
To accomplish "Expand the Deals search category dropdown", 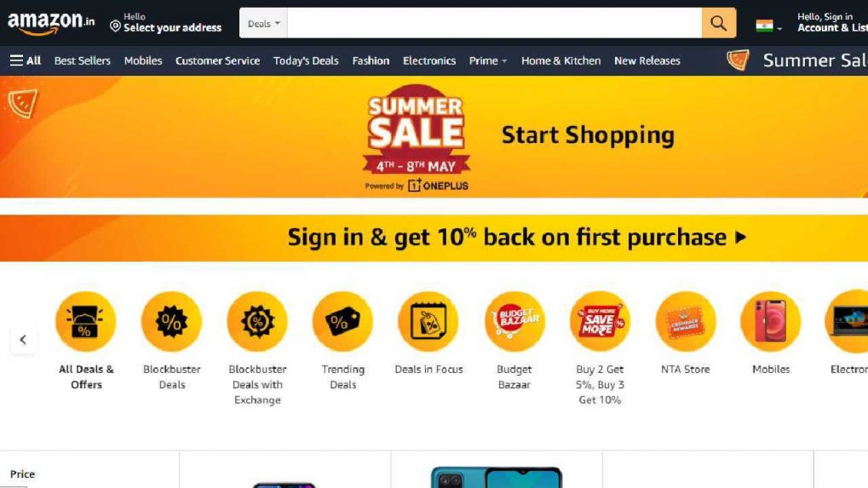I will pyautogui.click(x=263, y=23).
